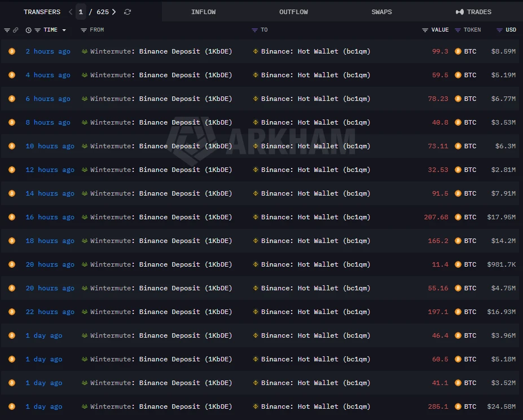Click the $3.52M USD amount

[503, 383]
